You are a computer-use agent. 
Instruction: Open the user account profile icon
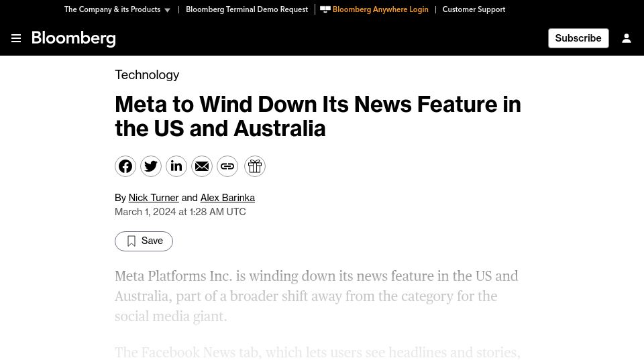point(627,38)
